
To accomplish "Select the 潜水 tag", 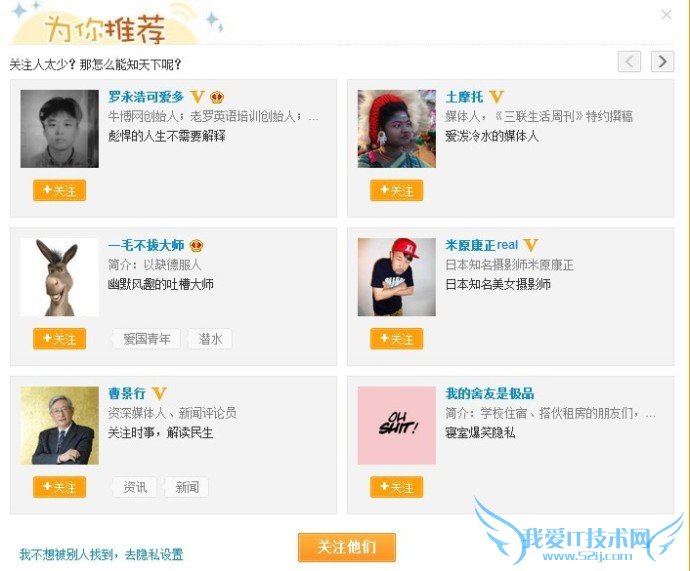I will (x=210, y=339).
